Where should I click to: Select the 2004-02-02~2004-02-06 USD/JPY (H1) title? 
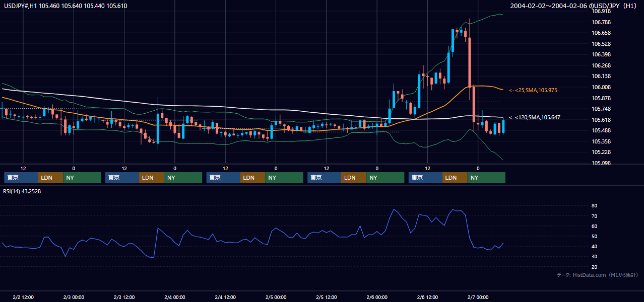pos(574,6)
